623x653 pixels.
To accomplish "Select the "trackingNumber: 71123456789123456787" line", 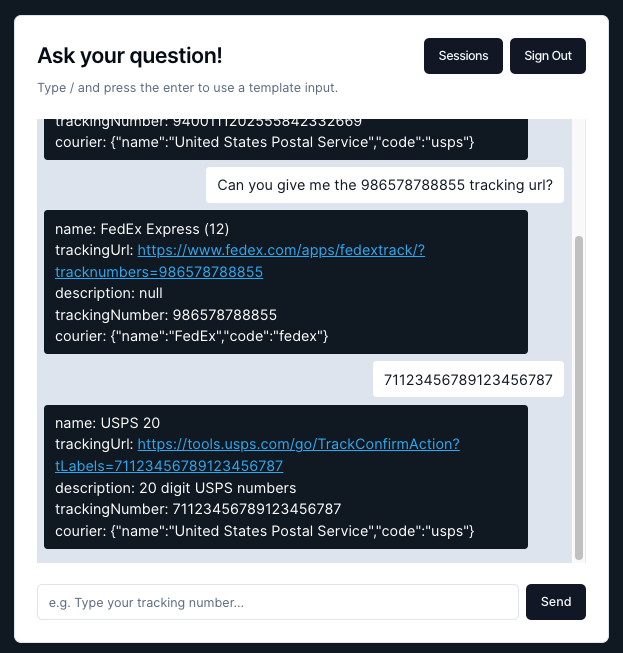I will click(x=198, y=509).
